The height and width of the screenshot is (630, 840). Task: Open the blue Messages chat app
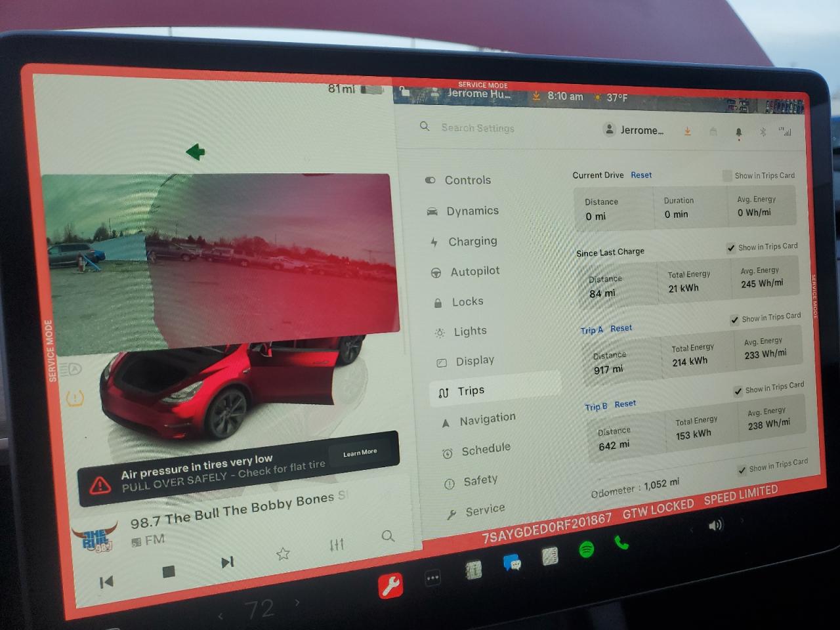(512, 562)
